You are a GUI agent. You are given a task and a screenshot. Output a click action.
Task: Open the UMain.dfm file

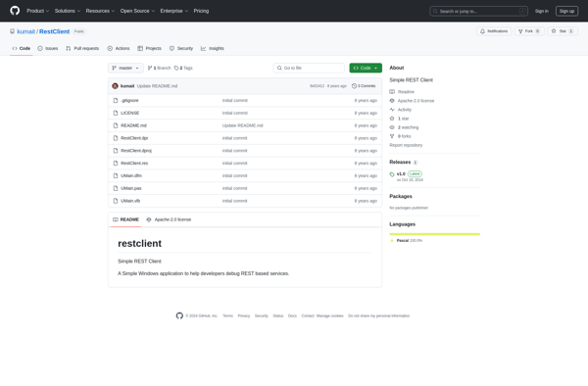click(x=131, y=175)
